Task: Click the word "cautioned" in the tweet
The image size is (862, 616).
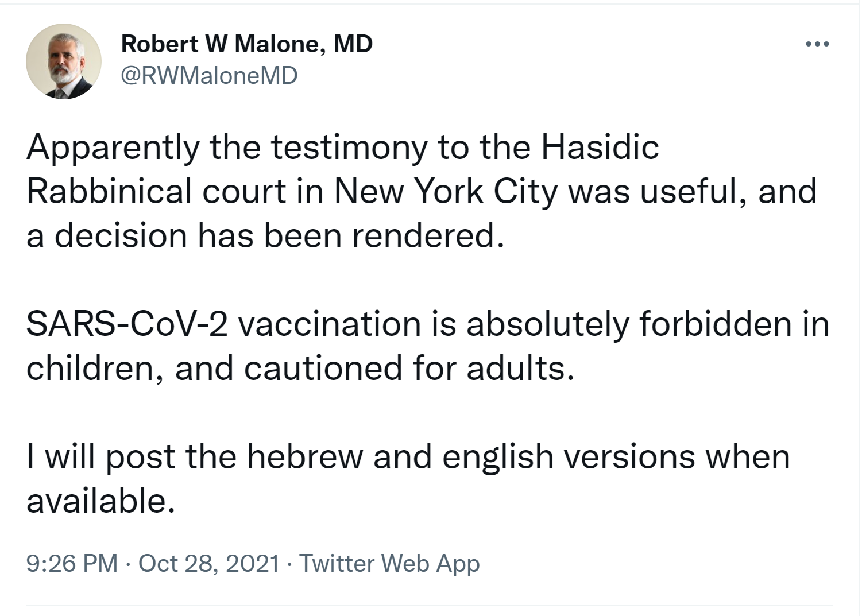Action: point(323,368)
